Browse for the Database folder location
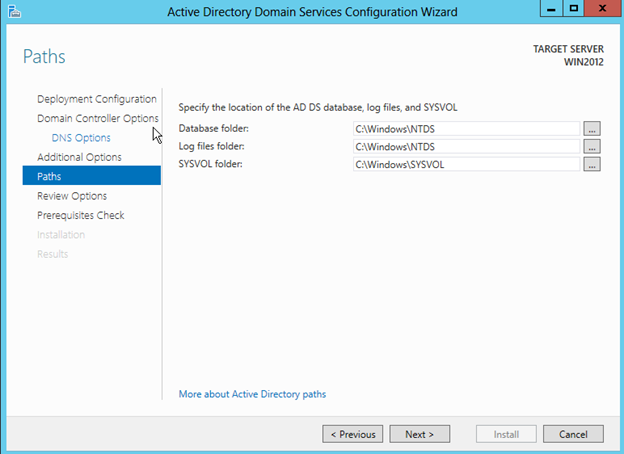The width and height of the screenshot is (624, 454). click(592, 129)
